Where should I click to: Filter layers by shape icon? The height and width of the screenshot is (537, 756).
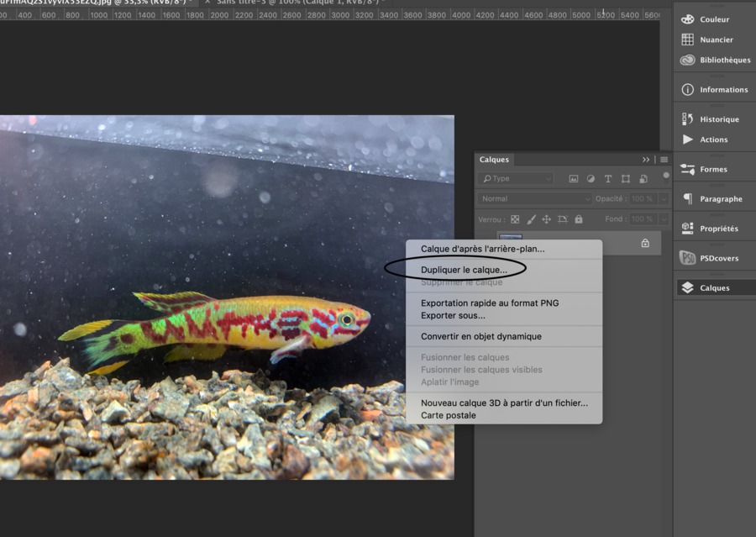point(625,179)
